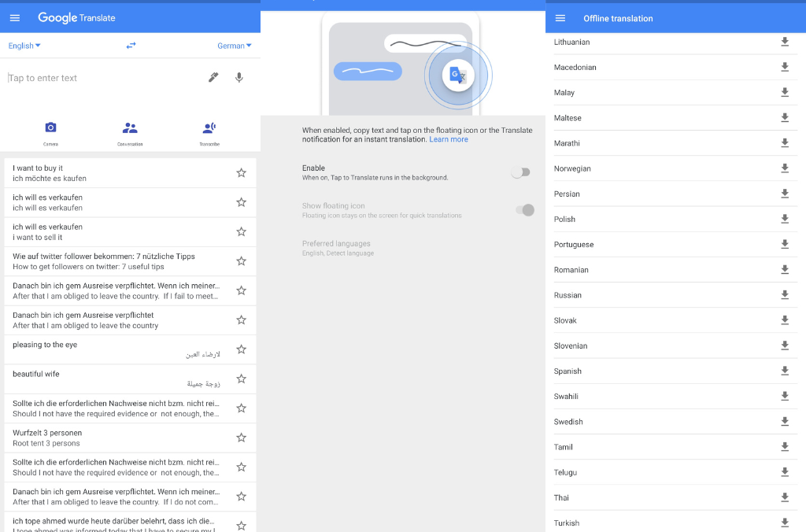
Task: Open the English source language dropdown
Action: point(24,46)
